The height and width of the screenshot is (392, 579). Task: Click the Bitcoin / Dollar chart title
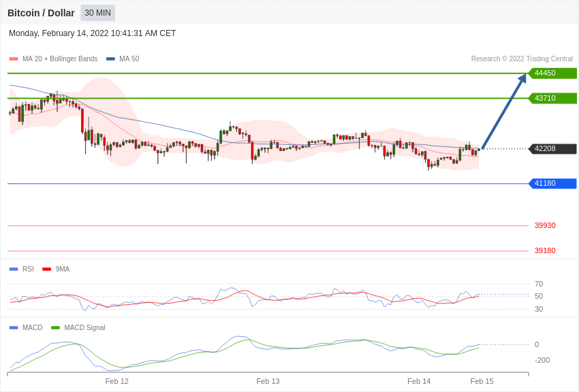[x=41, y=13]
